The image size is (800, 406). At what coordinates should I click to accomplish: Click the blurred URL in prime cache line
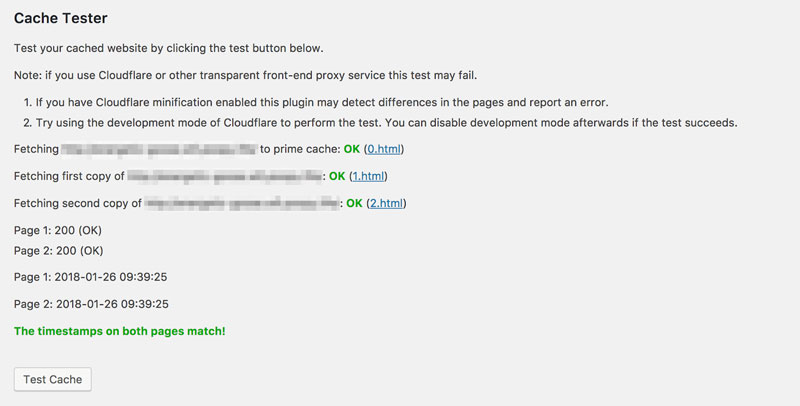pos(158,149)
